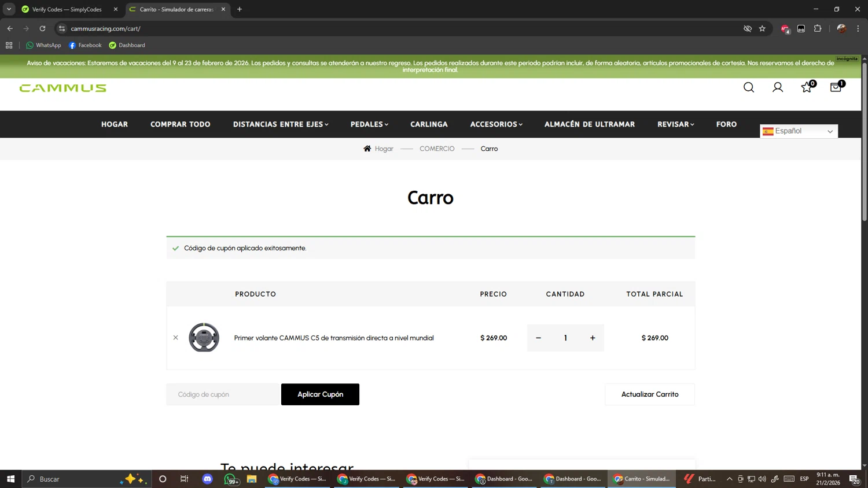Viewport: 868px width, 488px height.
Task: Focus the Código de cupón field
Action: [x=223, y=394]
